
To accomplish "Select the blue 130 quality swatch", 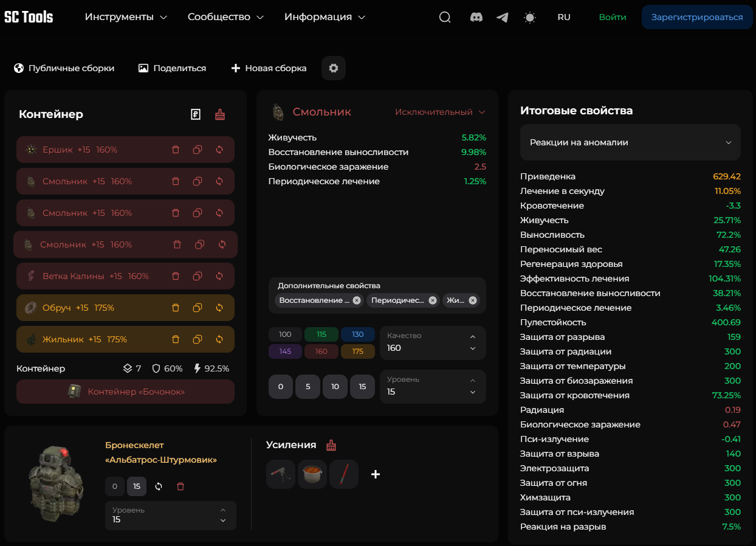I will click(x=357, y=334).
